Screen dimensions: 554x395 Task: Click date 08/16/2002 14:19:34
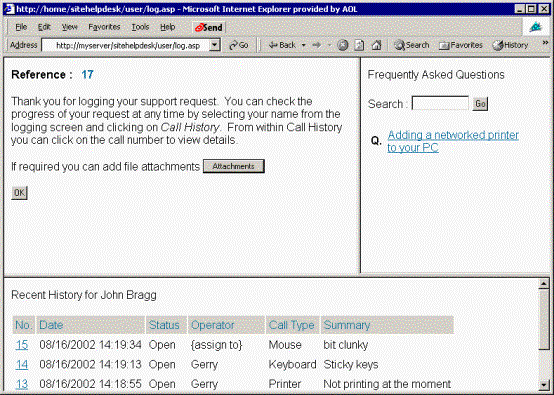click(90, 345)
